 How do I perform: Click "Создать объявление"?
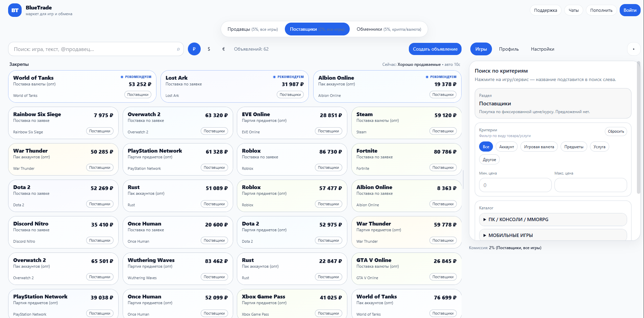point(435,49)
